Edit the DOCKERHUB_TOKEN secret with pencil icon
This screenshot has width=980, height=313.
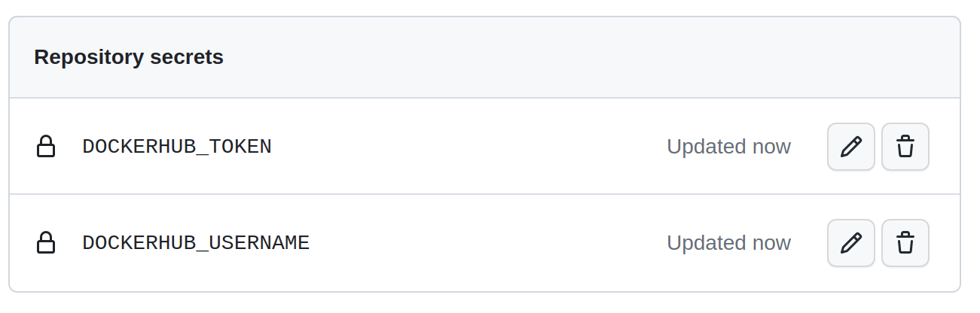coord(850,147)
